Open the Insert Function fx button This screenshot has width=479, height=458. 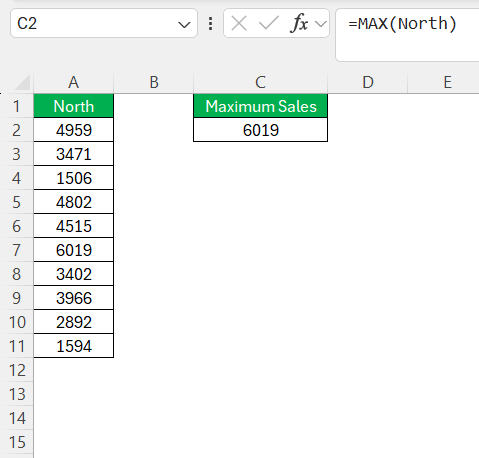[299, 24]
